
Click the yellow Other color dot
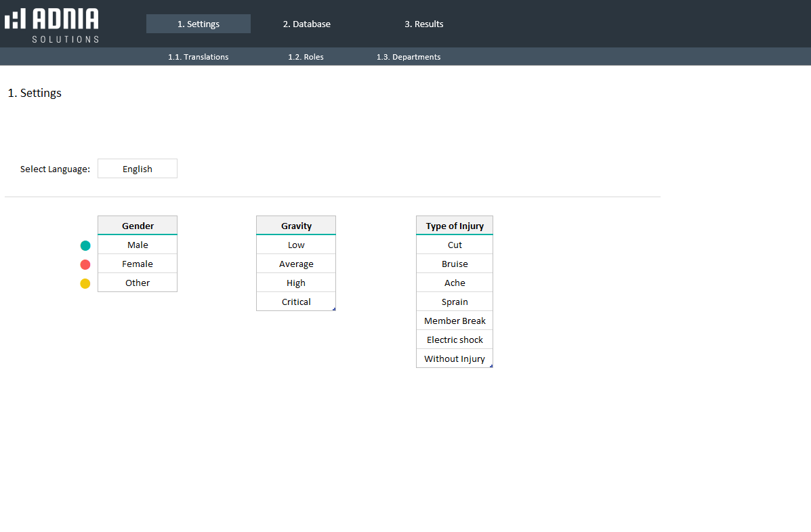(85, 283)
